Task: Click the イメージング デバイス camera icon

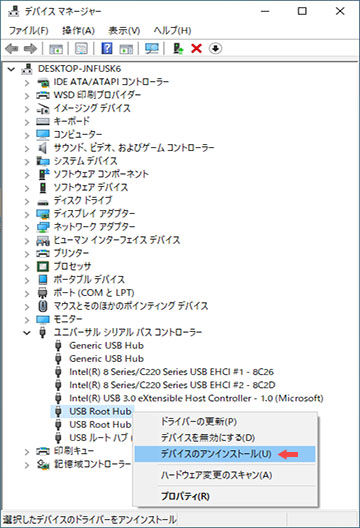Action: (43, 108)
